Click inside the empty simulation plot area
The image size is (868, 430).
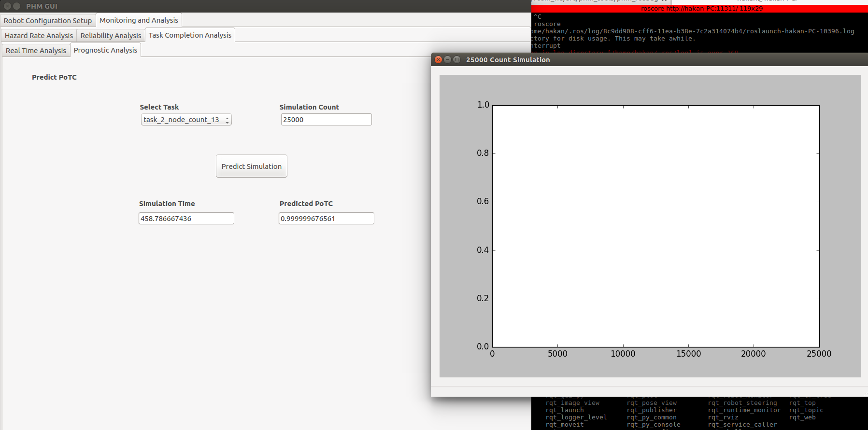[x=655, y=226]
